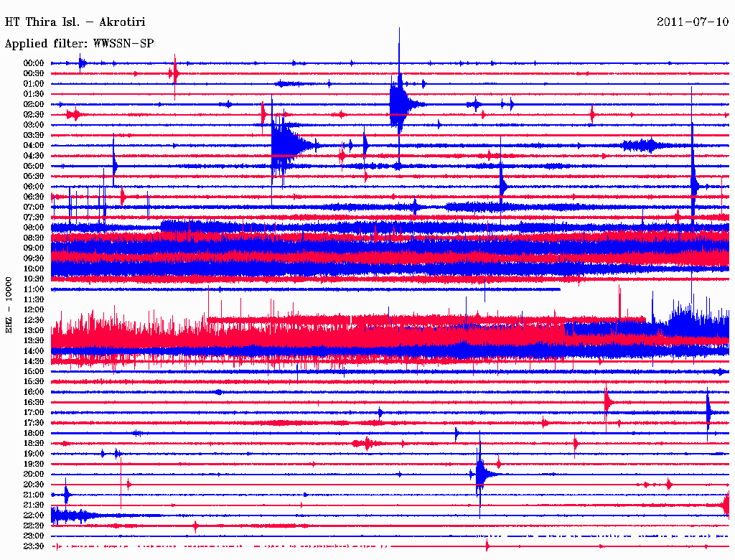The image size is (735, 560).
Task: Select the 01:30 time label
Action: click(34, 94)
